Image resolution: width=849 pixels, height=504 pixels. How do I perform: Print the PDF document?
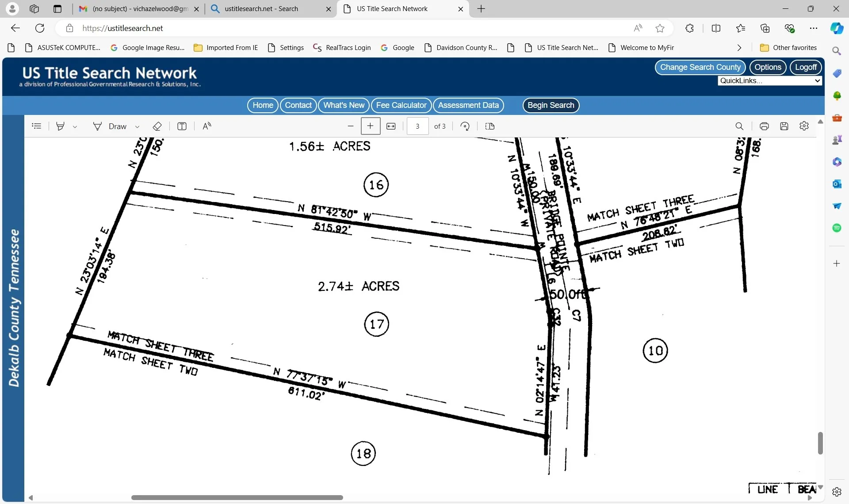point(764,126)
